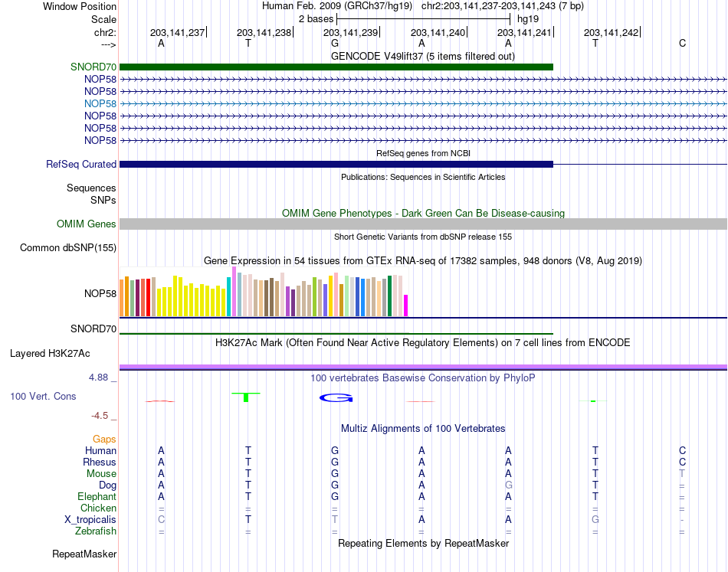This screenshot has height=572, width=728.
Task: Click gray G in the Dog alignment row
Action: [x=508, y=485]
